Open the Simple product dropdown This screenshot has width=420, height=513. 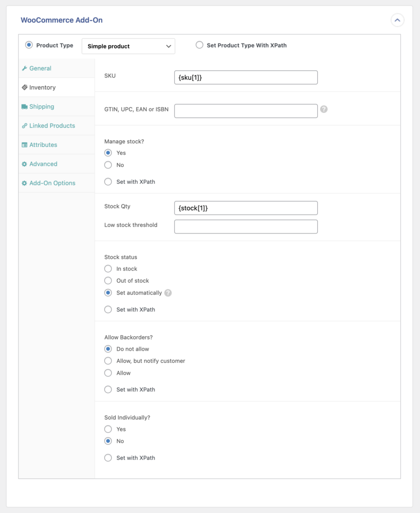point(128,46)
